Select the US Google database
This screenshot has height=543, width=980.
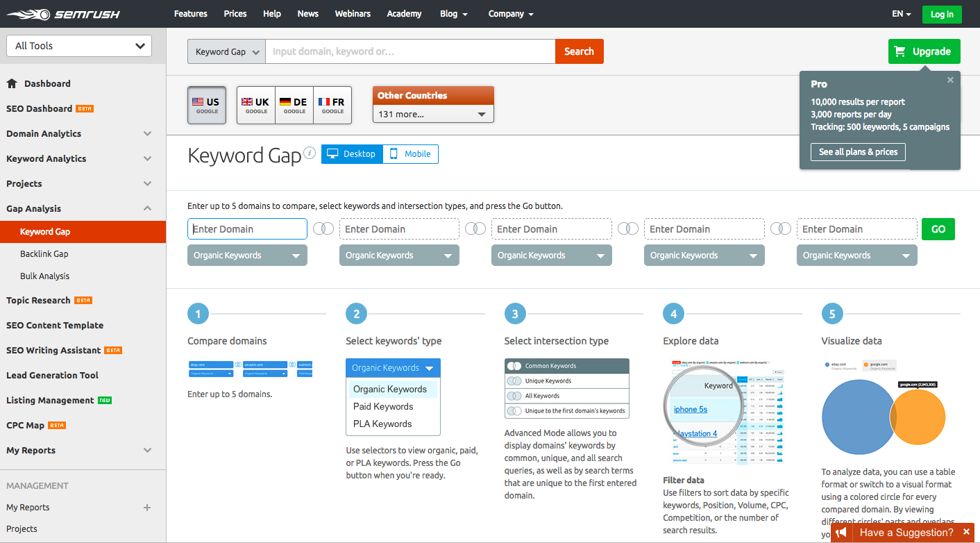(x=207, y=105)
